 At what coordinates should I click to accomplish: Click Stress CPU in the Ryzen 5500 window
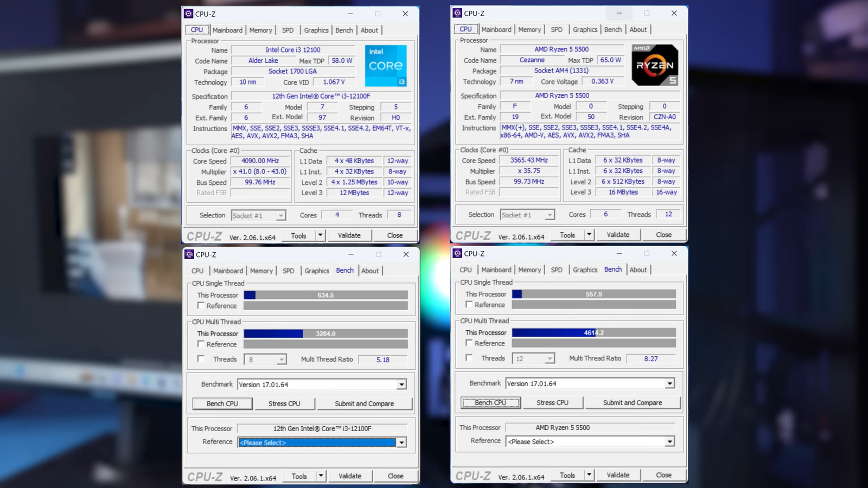coord(552,403)
